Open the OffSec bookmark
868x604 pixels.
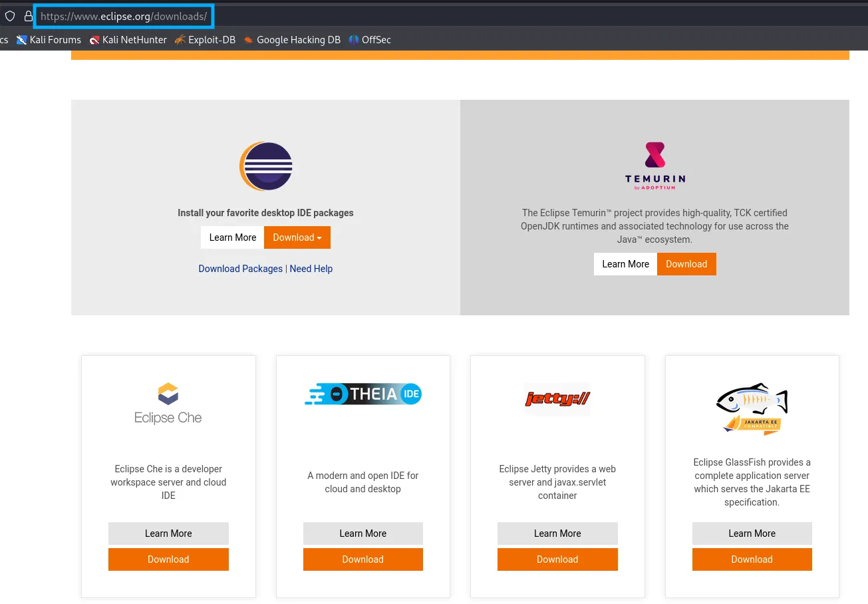(370, 40)
